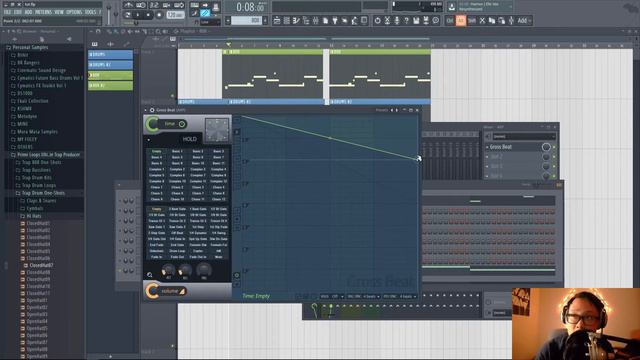Click the magnifier icon beside Gross Beat knobs
640x360 pixels.
pyautogui.click(x=150, y=275)
